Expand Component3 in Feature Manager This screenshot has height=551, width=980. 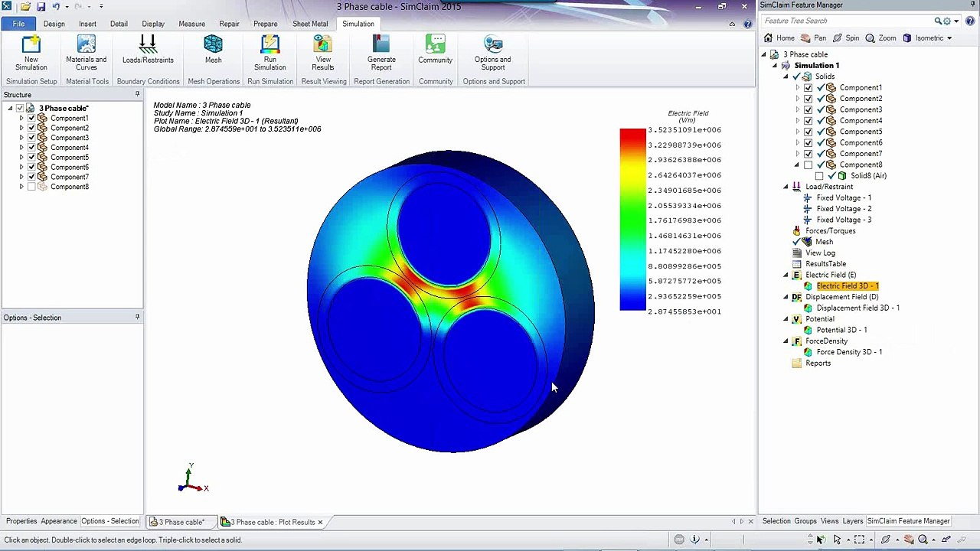click(797, 109)
